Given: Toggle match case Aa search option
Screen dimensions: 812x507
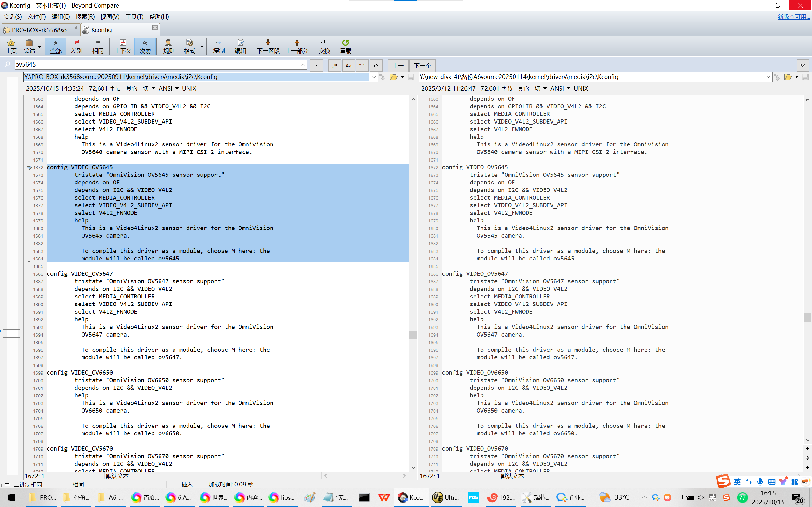Looking at the screenshot, I should (348, 65).
